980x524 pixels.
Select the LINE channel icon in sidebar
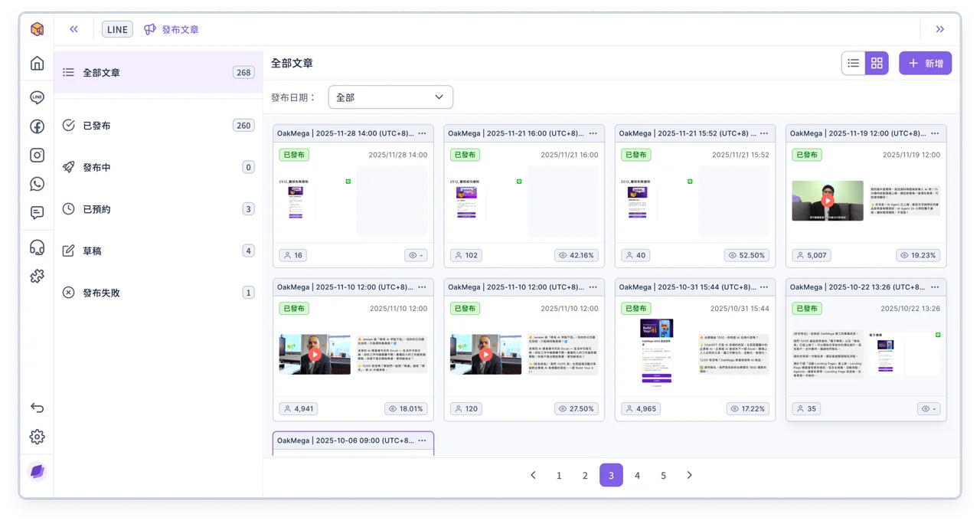[37, 97]
